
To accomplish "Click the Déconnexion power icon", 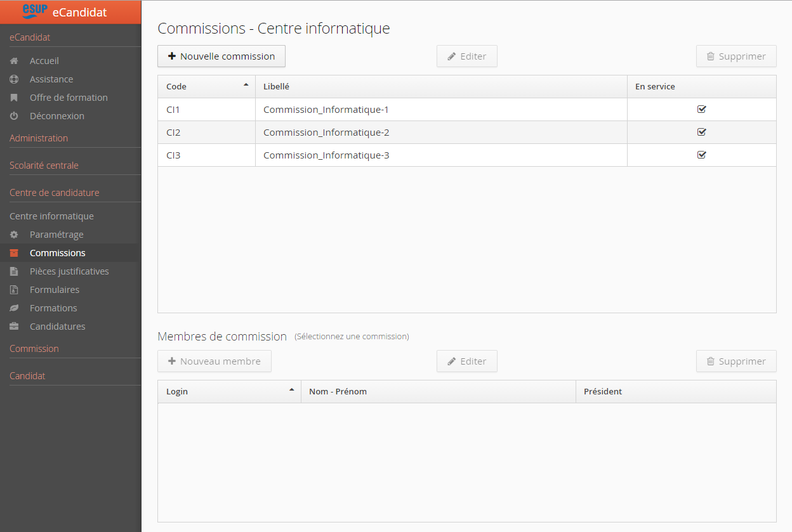I will click(x=14, y=116).
